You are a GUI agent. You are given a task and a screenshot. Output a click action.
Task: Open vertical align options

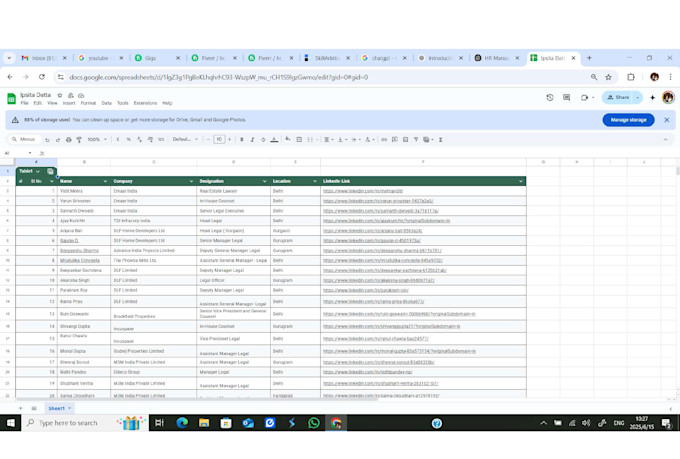pos(341,140)
